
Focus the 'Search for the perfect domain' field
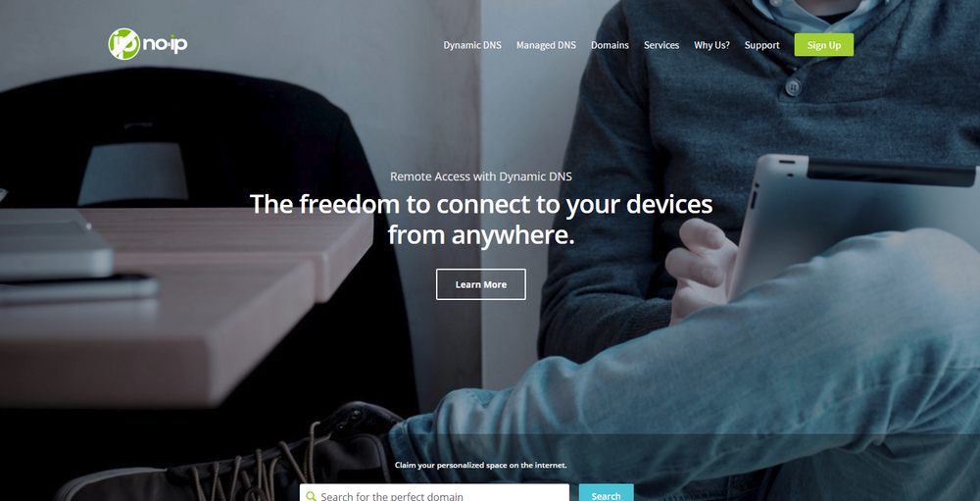click(x=434, y=493)
